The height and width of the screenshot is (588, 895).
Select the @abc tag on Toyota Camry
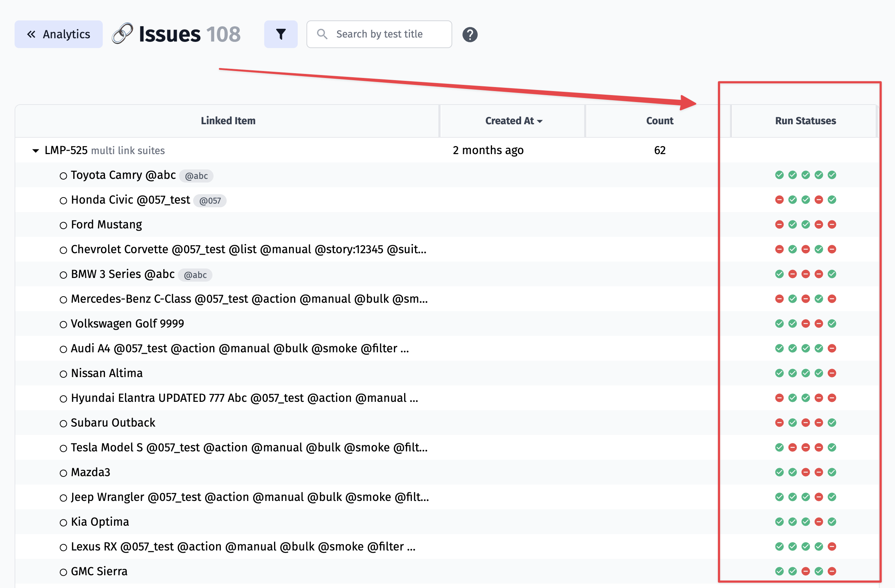196,176
